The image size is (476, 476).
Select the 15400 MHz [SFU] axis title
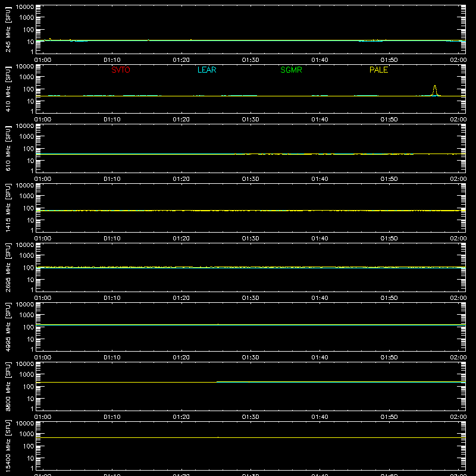pos(8,446)
